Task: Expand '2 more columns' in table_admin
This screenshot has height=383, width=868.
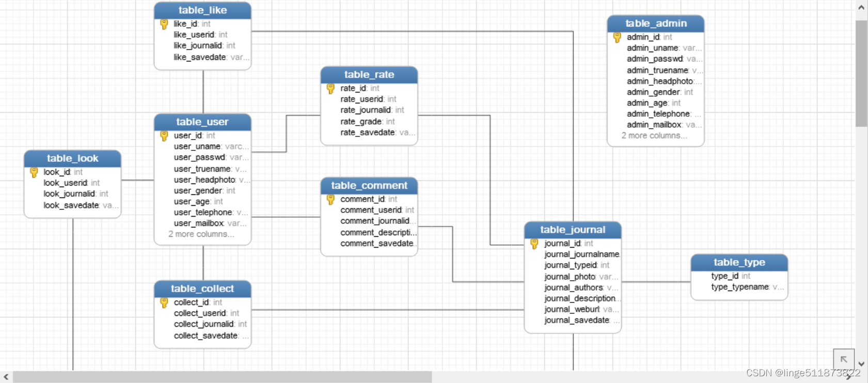Action: point(654,135)
